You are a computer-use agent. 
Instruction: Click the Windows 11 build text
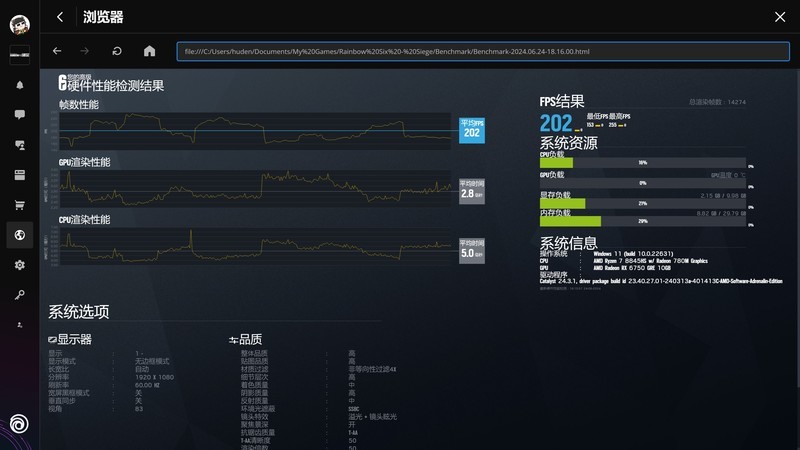[633, 254]
